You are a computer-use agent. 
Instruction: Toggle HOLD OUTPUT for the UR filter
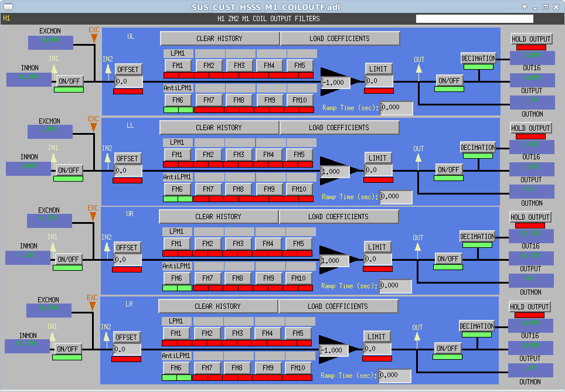[530, 217]
